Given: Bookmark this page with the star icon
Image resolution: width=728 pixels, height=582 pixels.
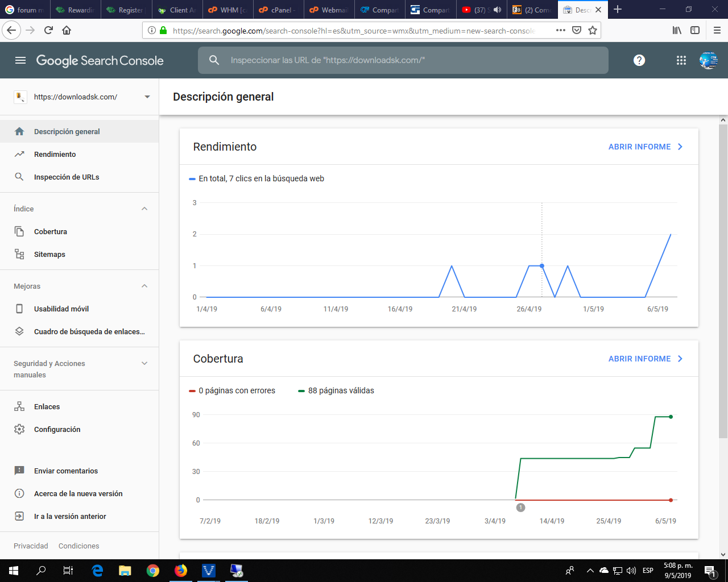Looking at the screenshot, I should point(593,30).
